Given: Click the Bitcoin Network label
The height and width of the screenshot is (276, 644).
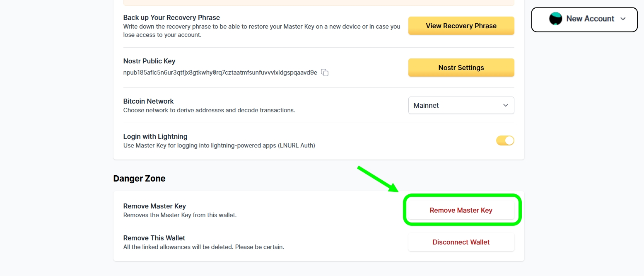Looking at the screenshot, I should coord(148,101).
